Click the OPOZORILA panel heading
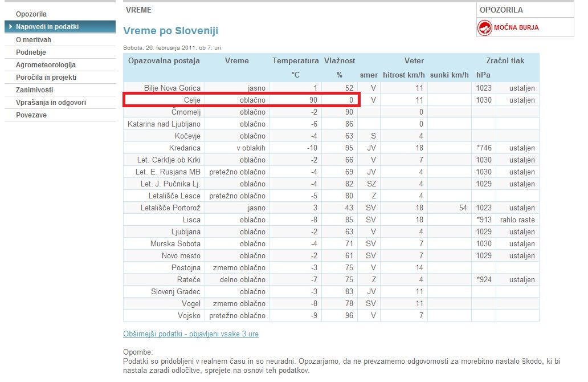The image size is (588, 382). (x=501, y=10)
